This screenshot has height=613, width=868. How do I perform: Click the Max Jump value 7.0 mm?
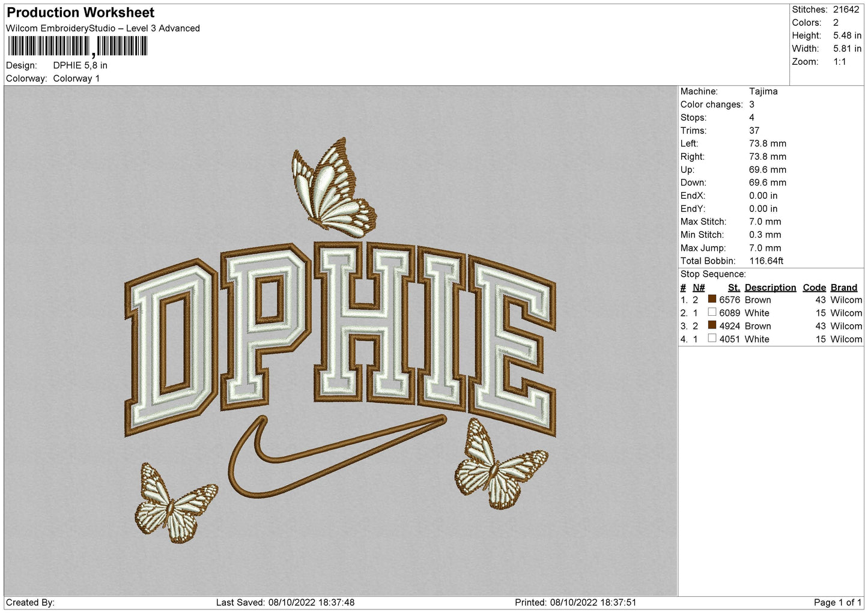coord(765,248)
